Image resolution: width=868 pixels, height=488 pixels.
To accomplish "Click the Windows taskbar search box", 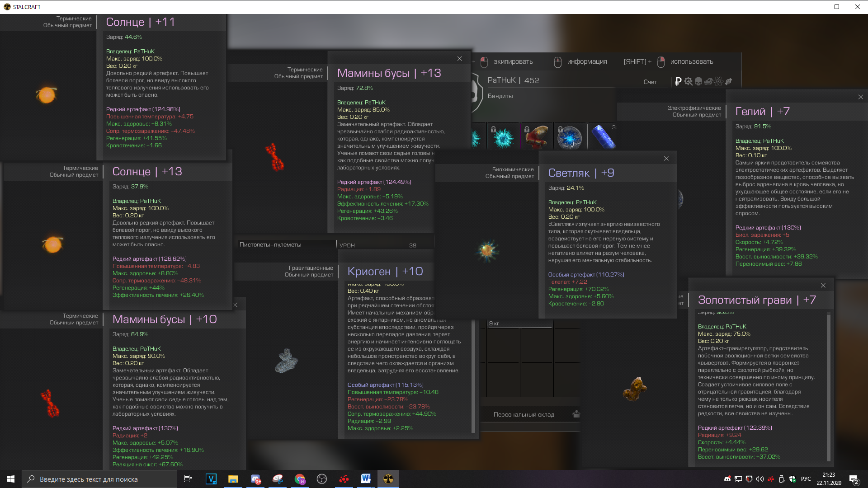I will pos(99,479).
